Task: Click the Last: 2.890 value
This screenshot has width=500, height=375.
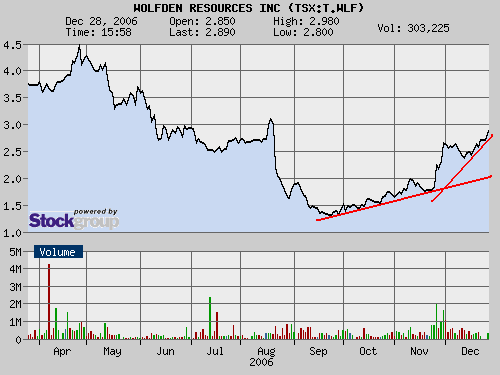Action: (x=202, y=32)
